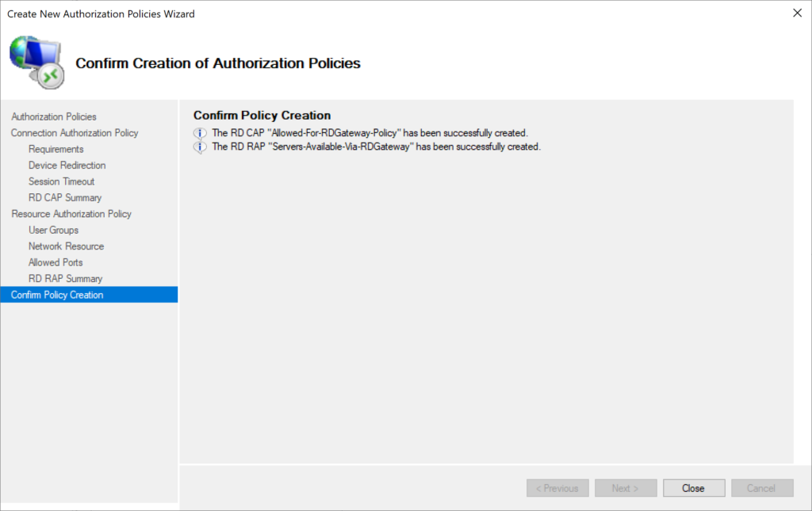Click the info icon beside the RD RAP message
Screen dimensions: 812x511
(200, 147)
